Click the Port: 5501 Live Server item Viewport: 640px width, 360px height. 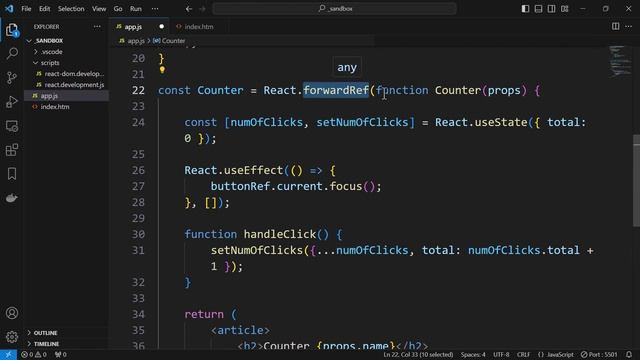pyautogui.click(x=599, y=355)
